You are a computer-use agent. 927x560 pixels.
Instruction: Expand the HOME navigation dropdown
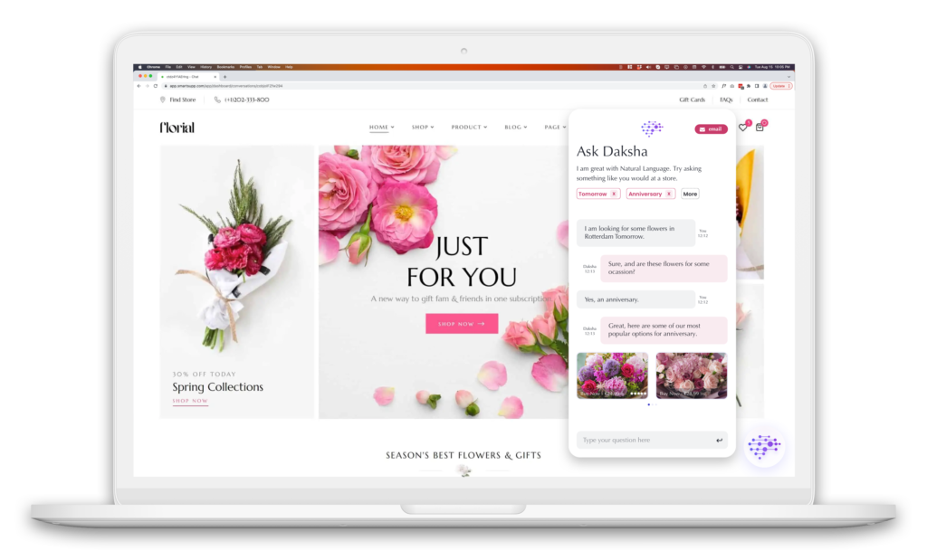381,128
